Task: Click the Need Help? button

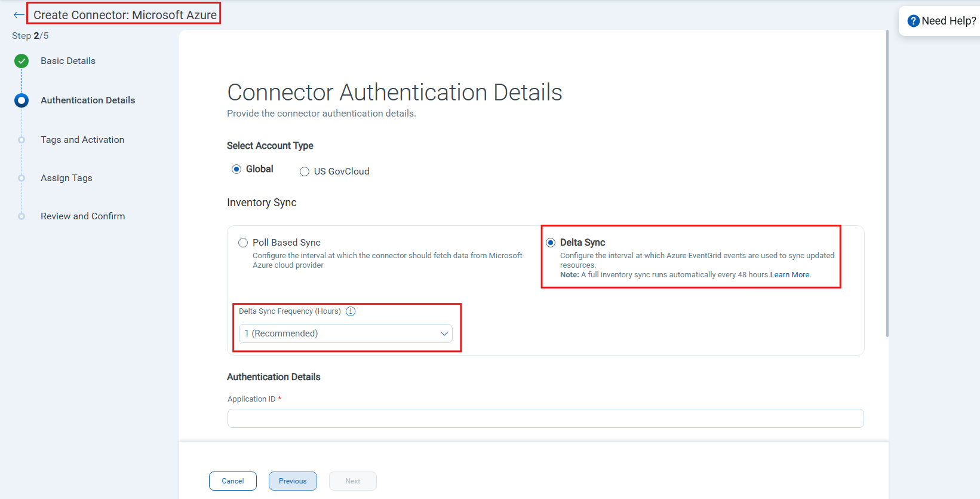Action: (941, 21)
